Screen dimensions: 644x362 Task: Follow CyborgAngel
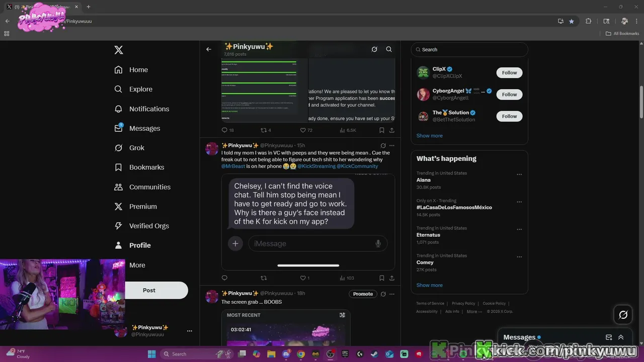point(509,95)
